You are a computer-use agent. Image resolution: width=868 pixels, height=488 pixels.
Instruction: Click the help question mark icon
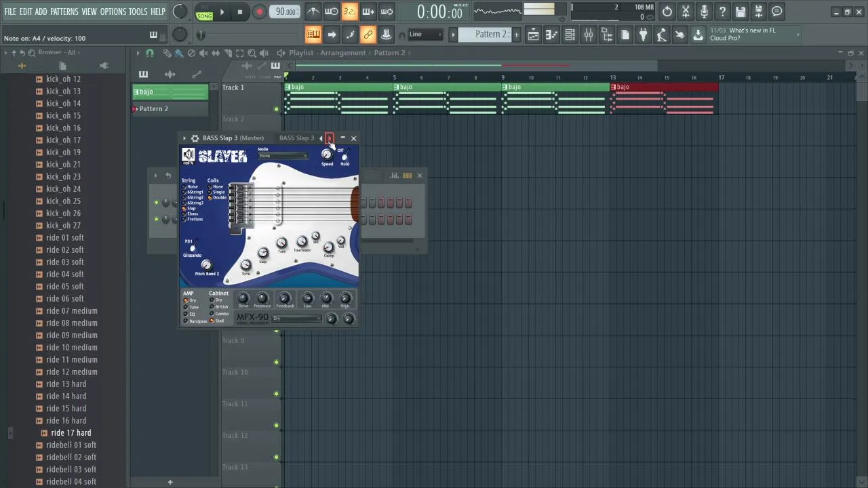(722, 12)
